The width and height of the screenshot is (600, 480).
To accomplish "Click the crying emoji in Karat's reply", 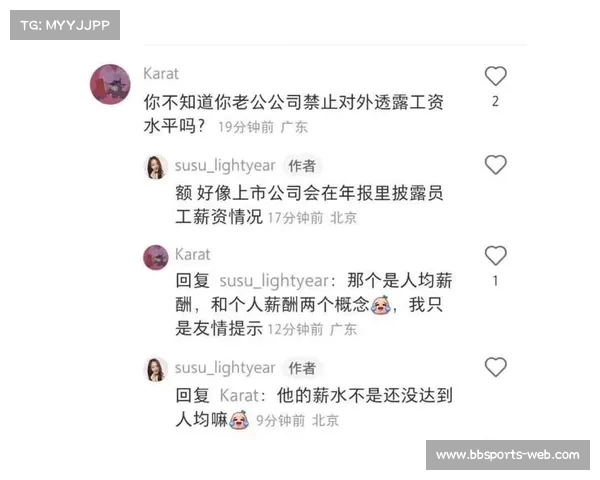I will [x=381, y=305].
